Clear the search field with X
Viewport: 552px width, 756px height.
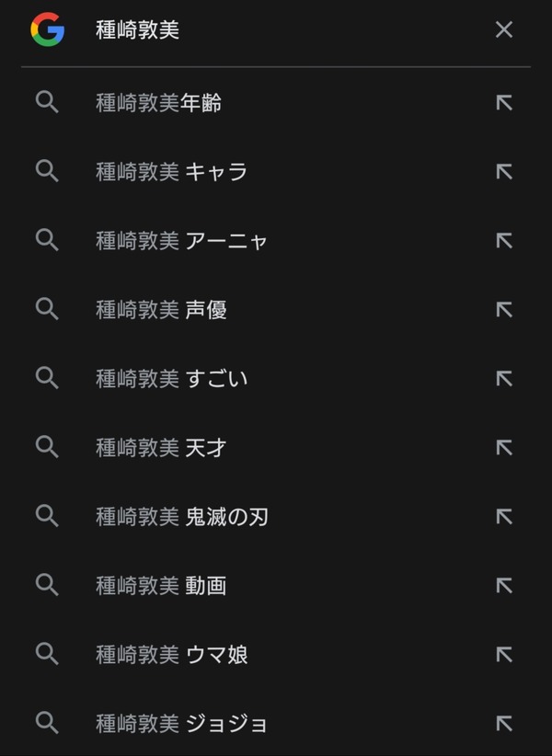(x=504, y=30)
